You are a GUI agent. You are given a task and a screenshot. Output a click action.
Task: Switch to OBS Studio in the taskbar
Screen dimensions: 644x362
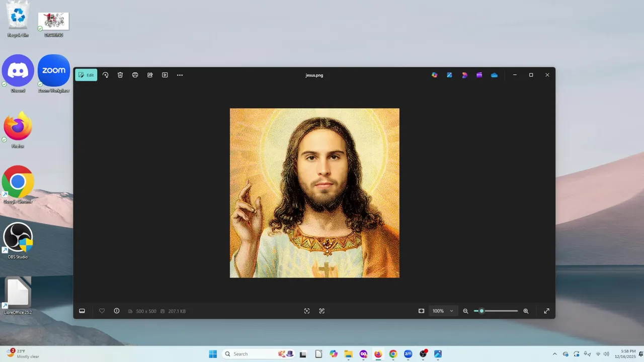point(423,354)
